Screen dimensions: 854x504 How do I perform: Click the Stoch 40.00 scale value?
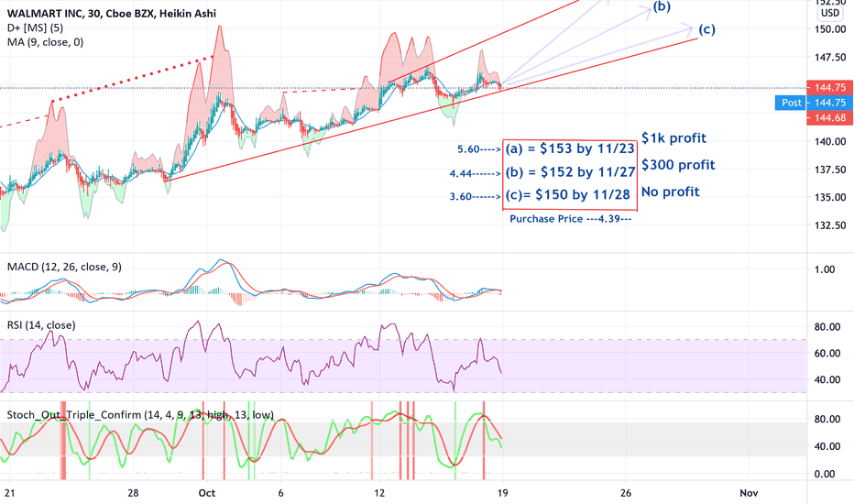tap(827, 446)
